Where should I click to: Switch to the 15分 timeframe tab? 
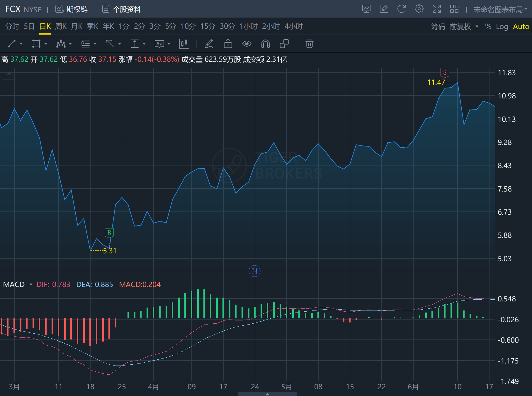click(x=208, y=27)
